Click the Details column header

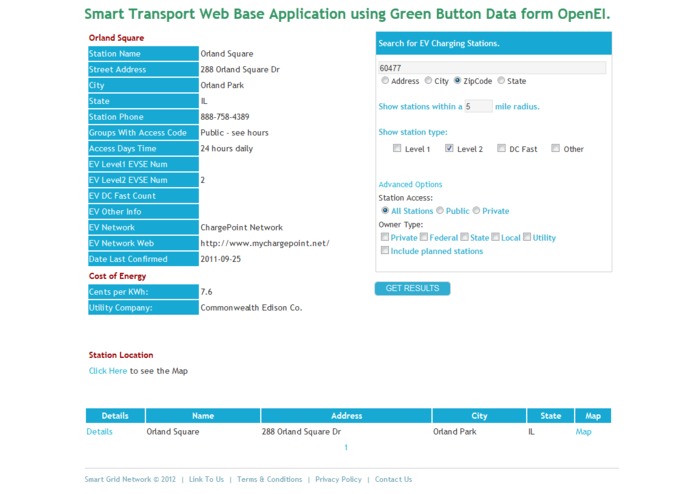(115, 416)
